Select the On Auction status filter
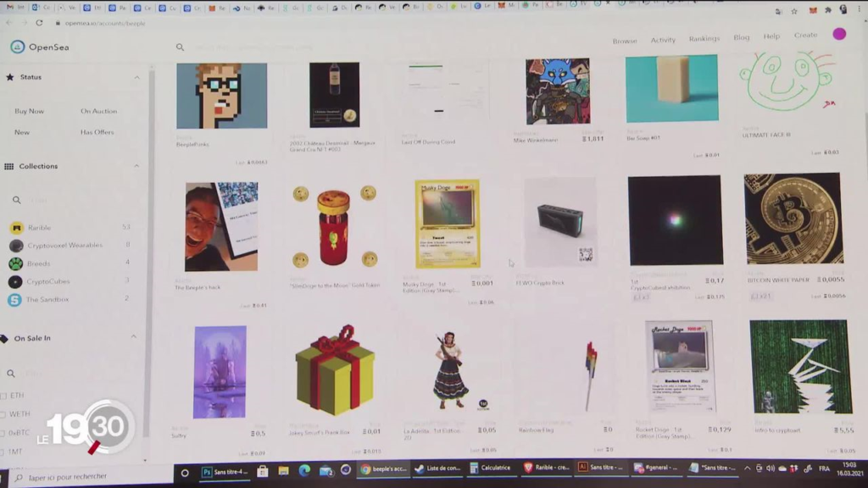The height and width of the screenshot is (488, 868). click(x=99, y=111)
